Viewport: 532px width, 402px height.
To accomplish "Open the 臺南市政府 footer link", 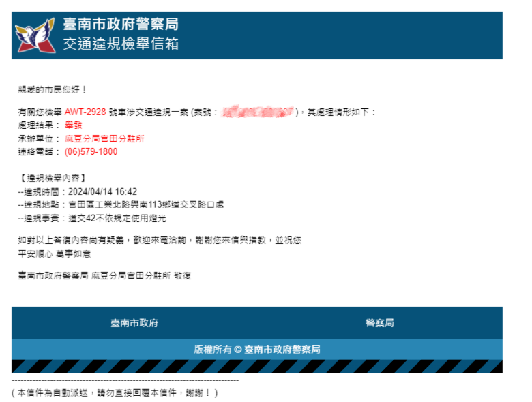I will (x=134, y=323).
